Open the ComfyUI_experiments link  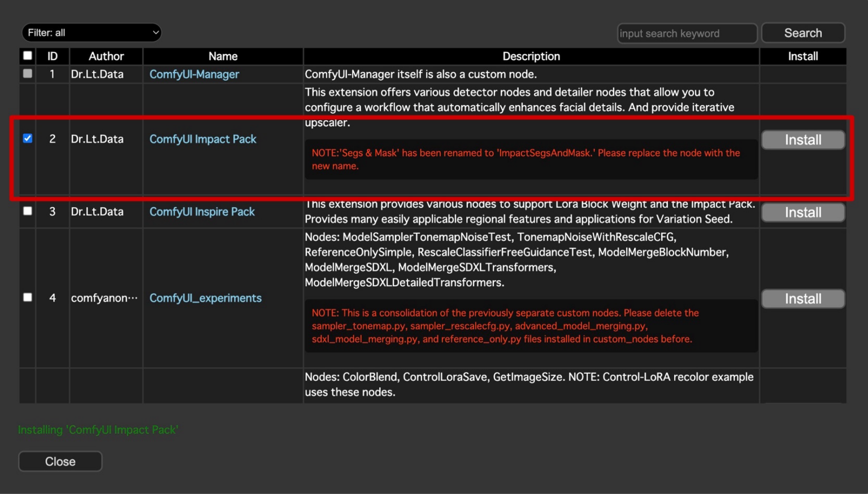pos(205,298)
